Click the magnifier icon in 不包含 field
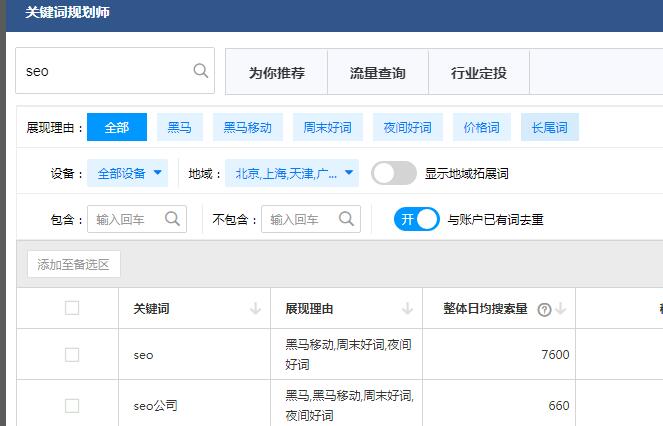 click(x=346, y=219)
